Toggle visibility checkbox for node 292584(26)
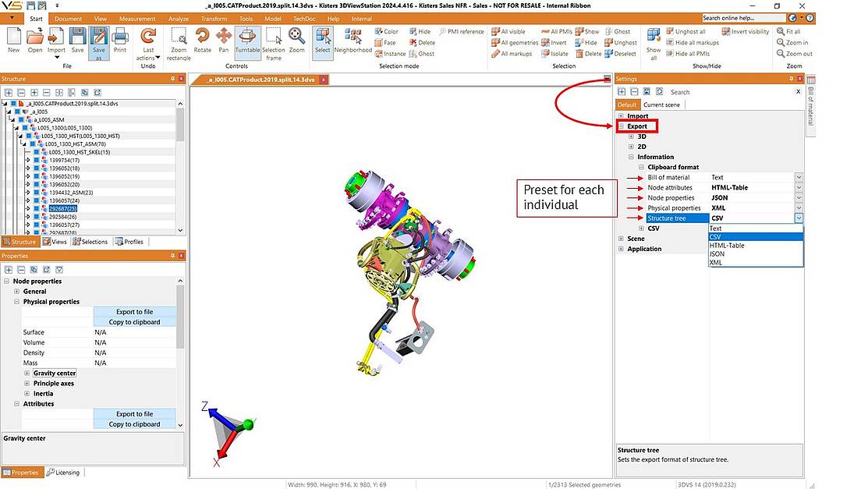This screenshot has width=868, height=489. 36,217
